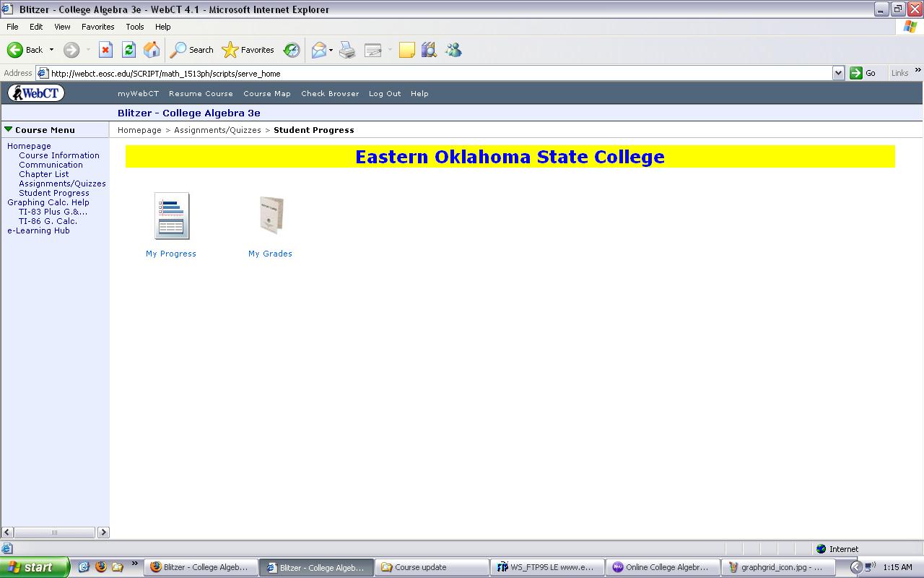Open WebCT Help link in navigation bar
The height and width of the screenshot is (578, 924).
419,93
